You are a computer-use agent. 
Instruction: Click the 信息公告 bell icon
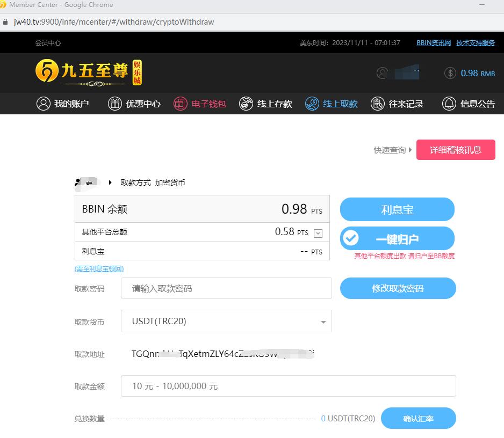click(x=449, y=104)
